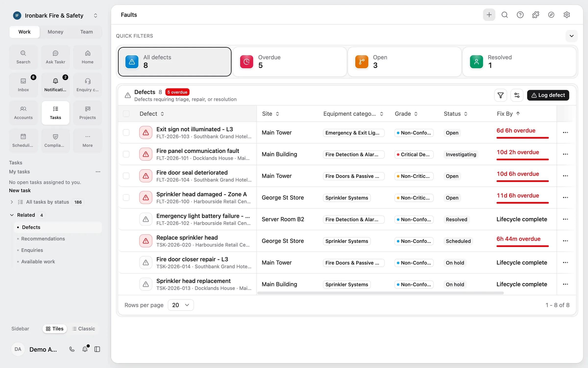Open the Ask Taskr tile

55,57
